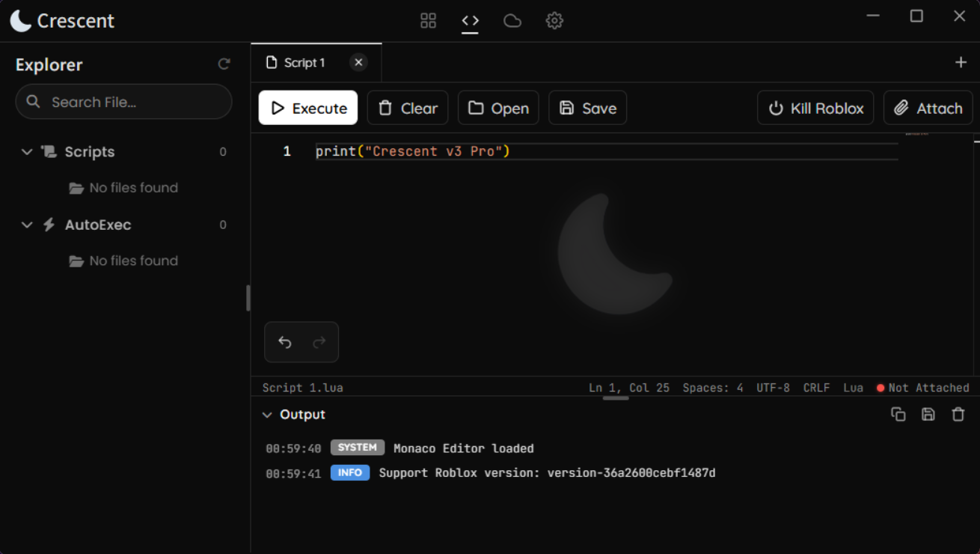Close the Script 1 tab
This screenshot has width=980, height=554.
(x=358, y=63)
